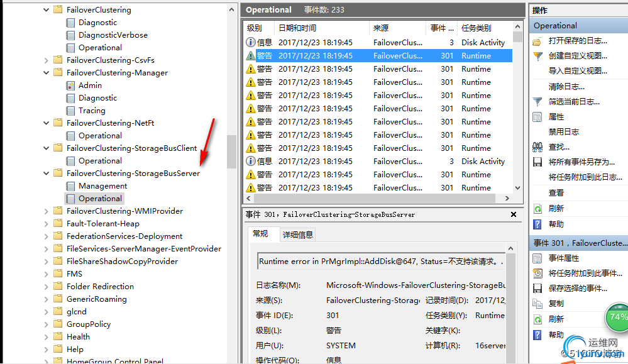Click the 刷新 icon in the 事件 301 actions section
Image resolution: width=628 pixels, height=364 pixels.
[x=537, y=319]
